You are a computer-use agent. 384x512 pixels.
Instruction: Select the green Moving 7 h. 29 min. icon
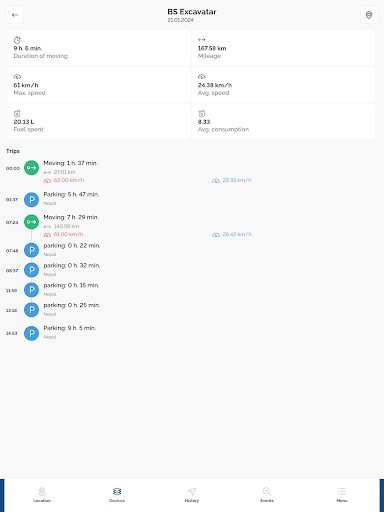(31, 222)
